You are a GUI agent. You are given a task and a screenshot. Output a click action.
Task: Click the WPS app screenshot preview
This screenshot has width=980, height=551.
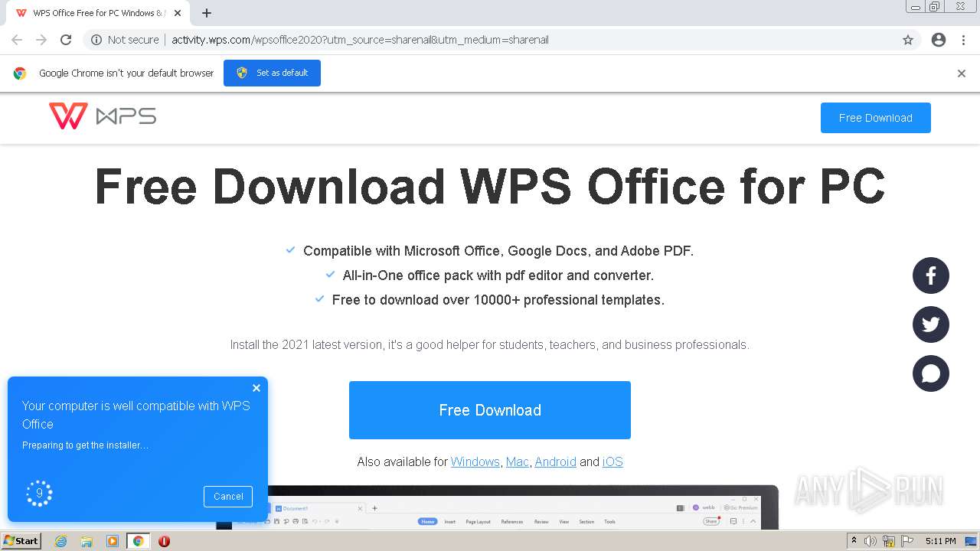coord(498,508)
